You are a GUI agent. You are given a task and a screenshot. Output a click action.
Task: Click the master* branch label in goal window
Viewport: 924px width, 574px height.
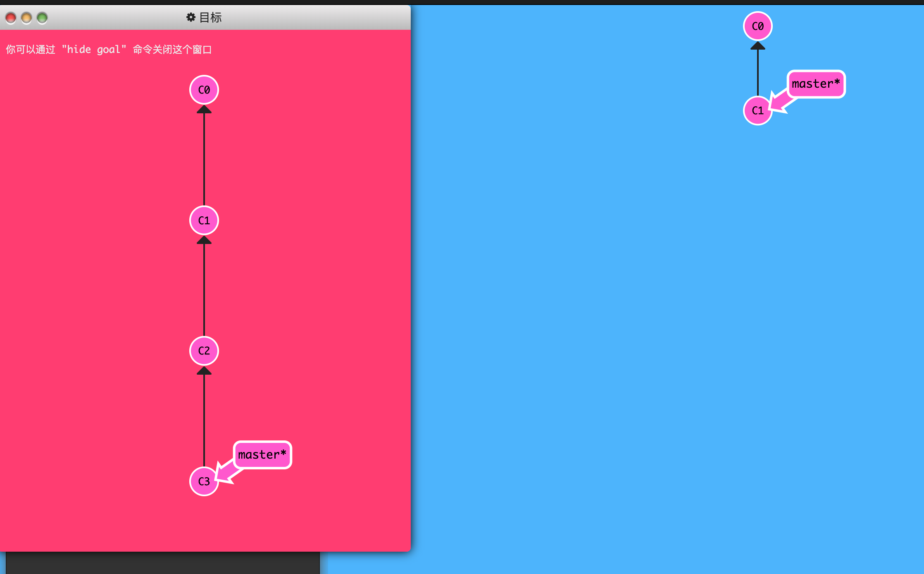pos(262,455)
